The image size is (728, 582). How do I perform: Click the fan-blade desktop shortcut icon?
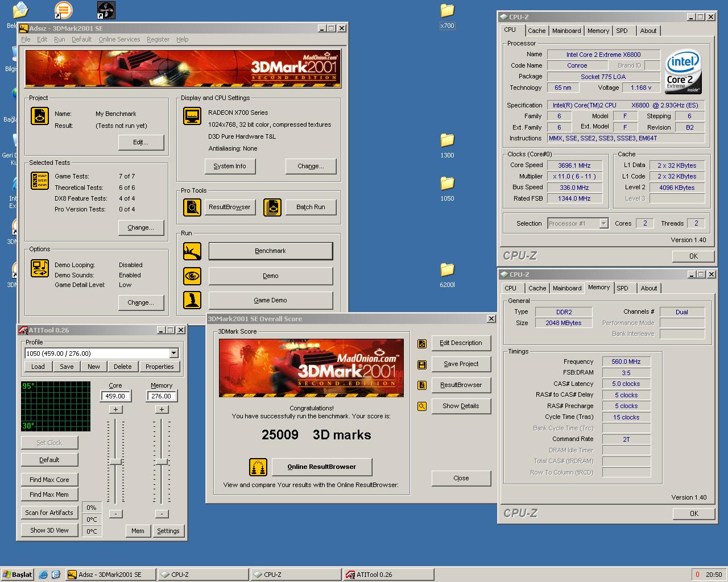point(106,10)
